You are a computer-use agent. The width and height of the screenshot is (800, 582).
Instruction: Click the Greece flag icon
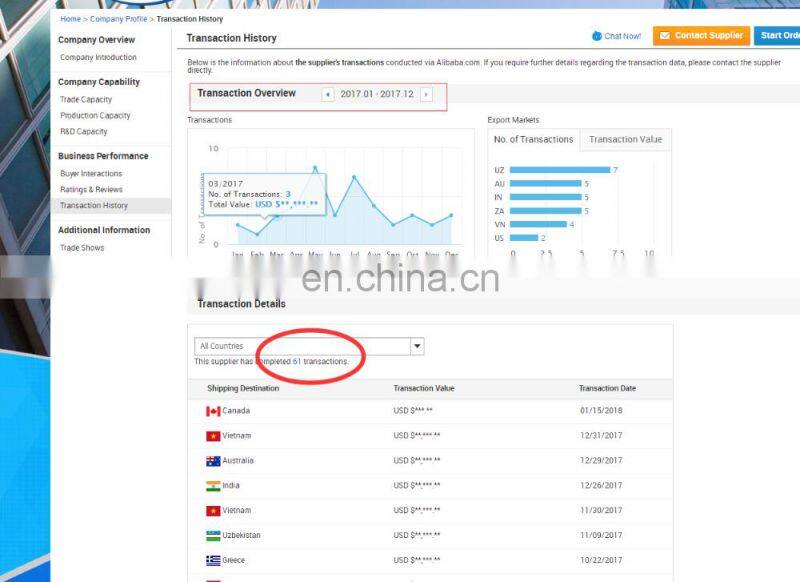click(213, 561)
